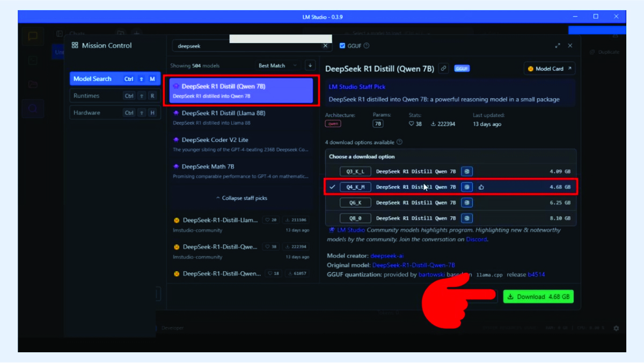This screenshot has height=363, width=644.
Task: Click the GGUF help question mark icon
Action: click(x=367, y=46)
